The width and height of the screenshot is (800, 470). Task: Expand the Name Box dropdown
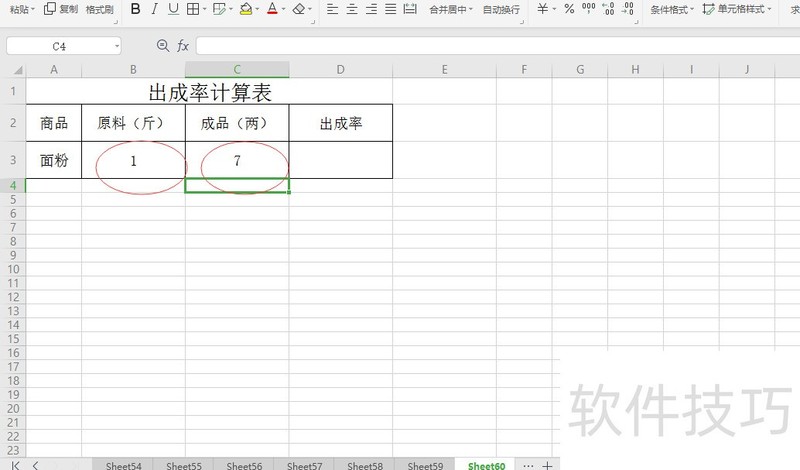tap(116, 46)
